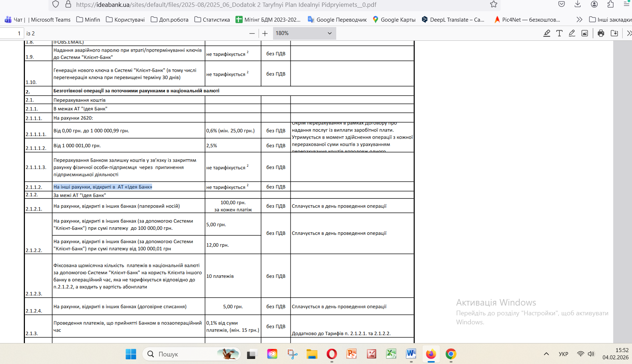Open the Wi-Fi network tray icon

pos(580,354)
